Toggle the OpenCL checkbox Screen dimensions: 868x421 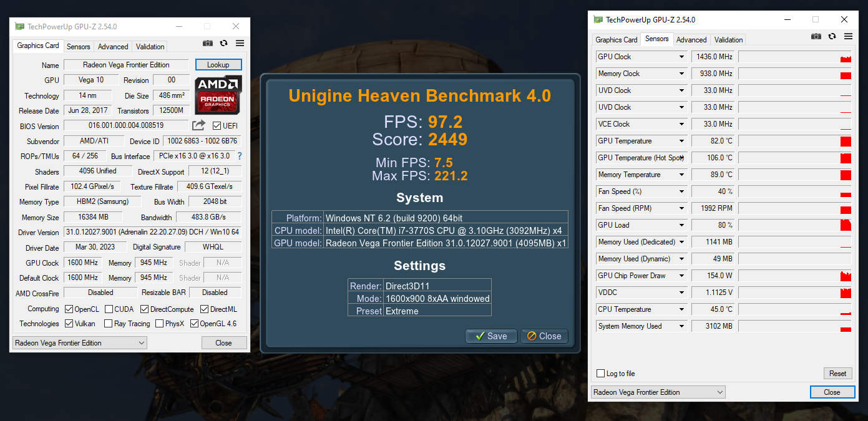(x=69, y=309)
